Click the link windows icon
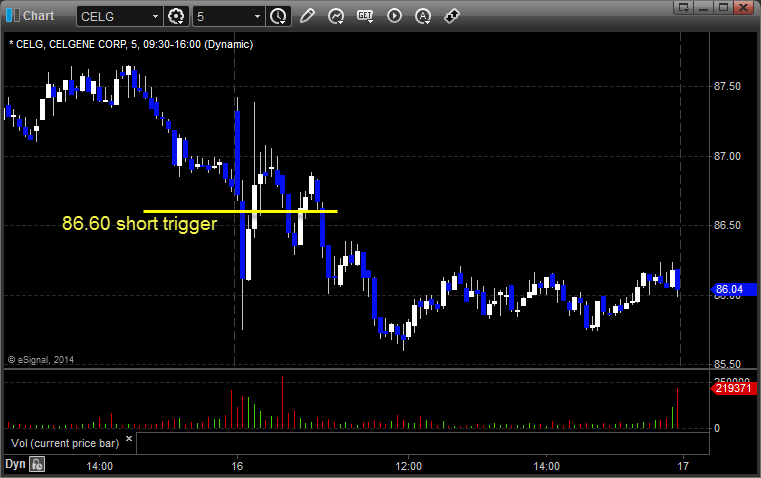 coord(452,16)
